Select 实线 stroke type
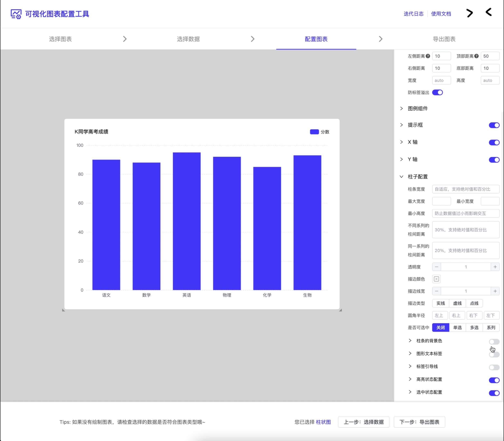 click(x=441, y=303)
